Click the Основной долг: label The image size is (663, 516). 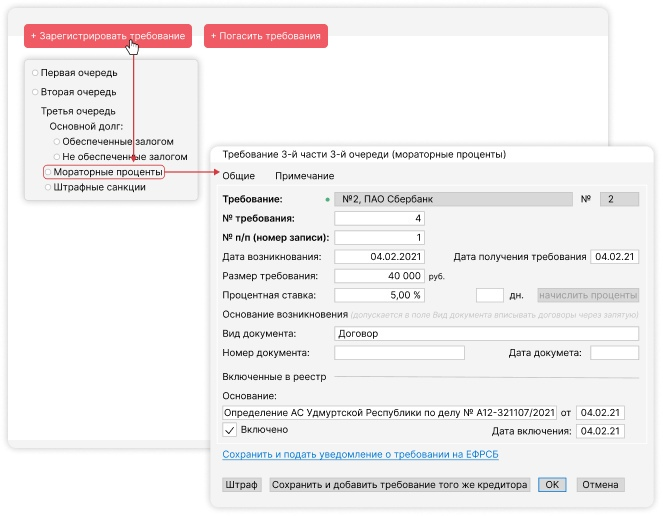86,126
